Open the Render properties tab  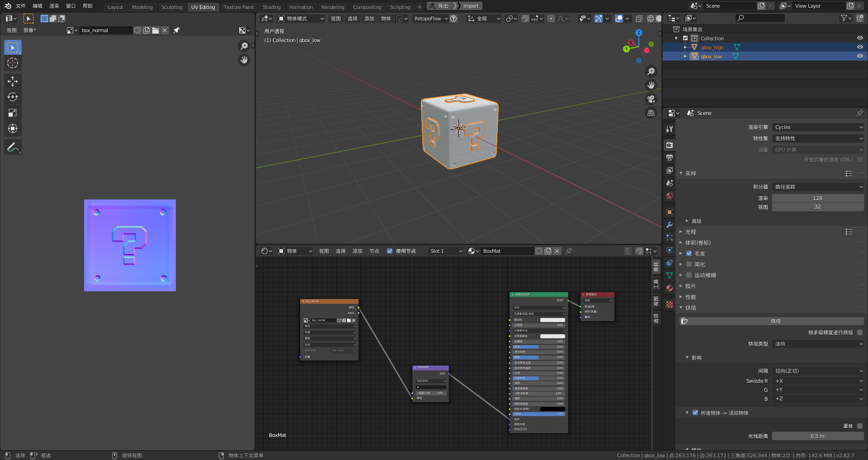[x=670, y=145]
